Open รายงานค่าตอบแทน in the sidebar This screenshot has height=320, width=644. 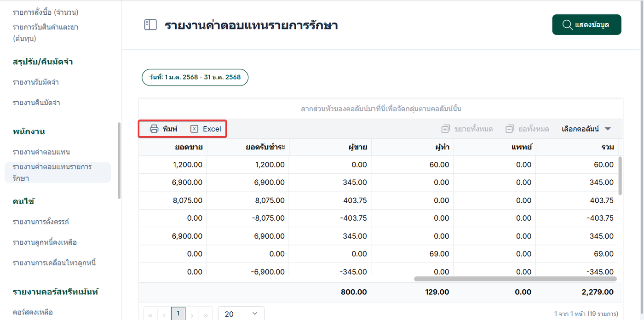point(41,152)
